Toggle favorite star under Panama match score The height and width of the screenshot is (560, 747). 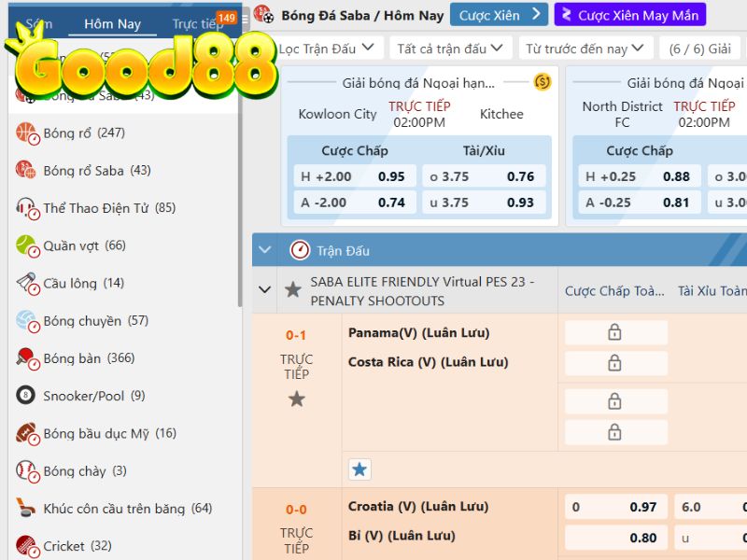pos(296,399)
